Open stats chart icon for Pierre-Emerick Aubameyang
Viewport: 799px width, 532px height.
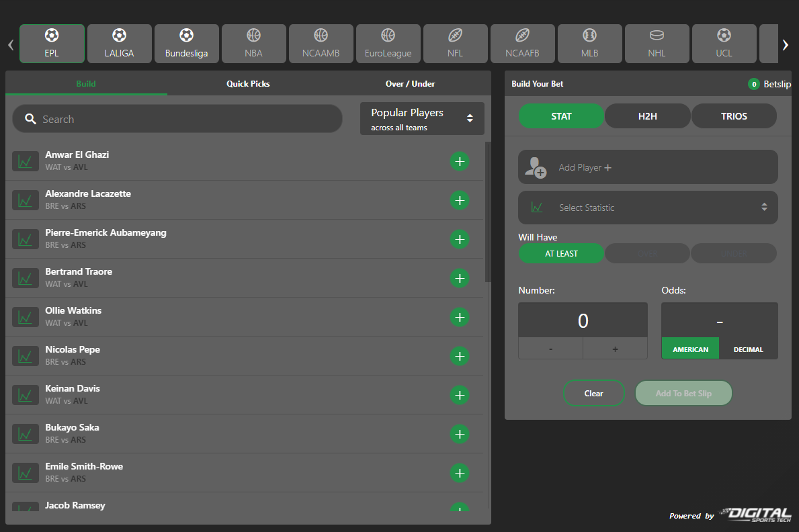[26, 240]
